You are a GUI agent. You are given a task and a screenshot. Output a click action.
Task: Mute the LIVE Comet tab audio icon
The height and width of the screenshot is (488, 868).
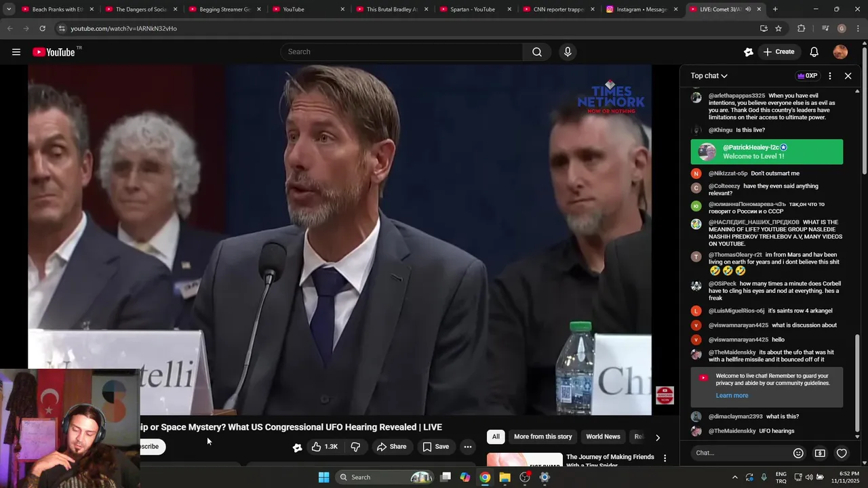click(748, 9)
